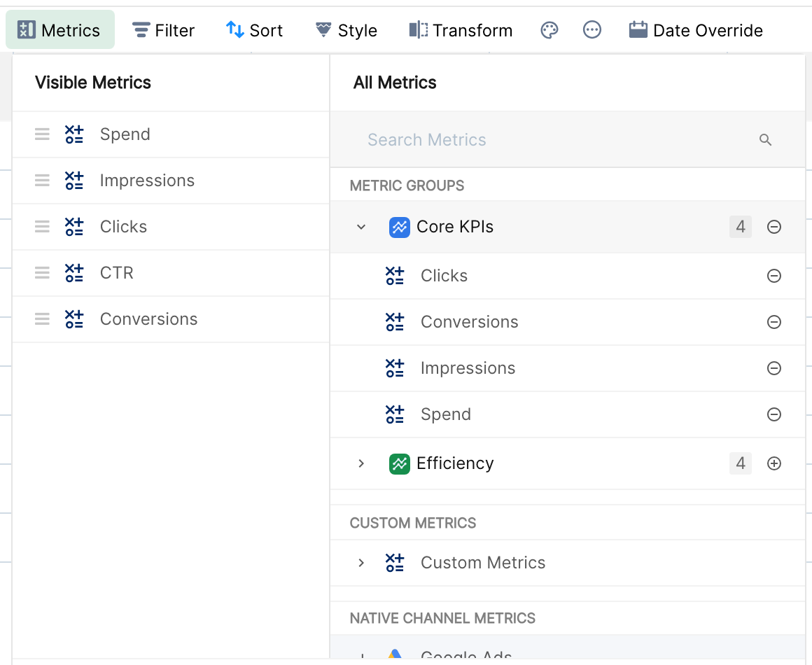Open the Style menu
The width and height of the screenshot is (812, 665).
coord(346,30)
